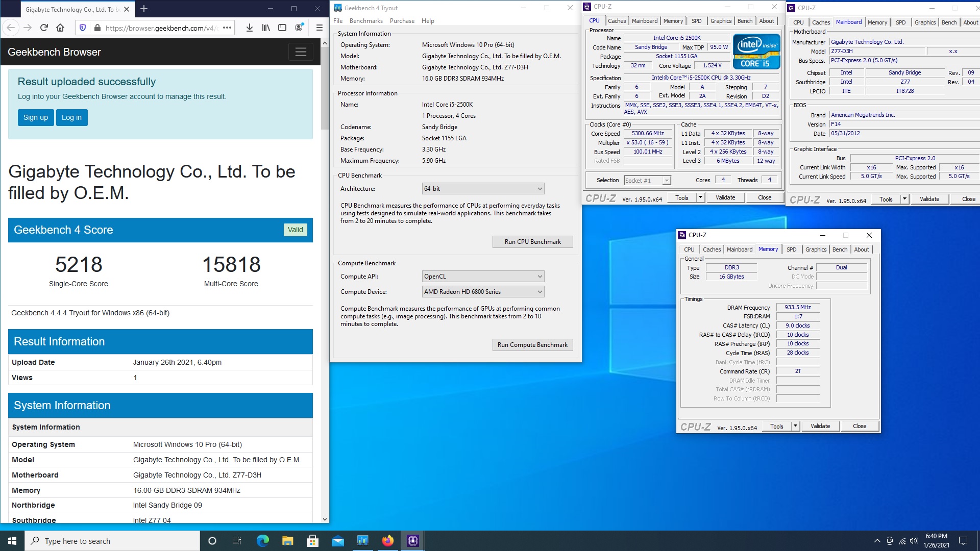Close the Gigabyte Technology browser tab
This screenshot has width=980, height=551.
(x=127, y=9)
